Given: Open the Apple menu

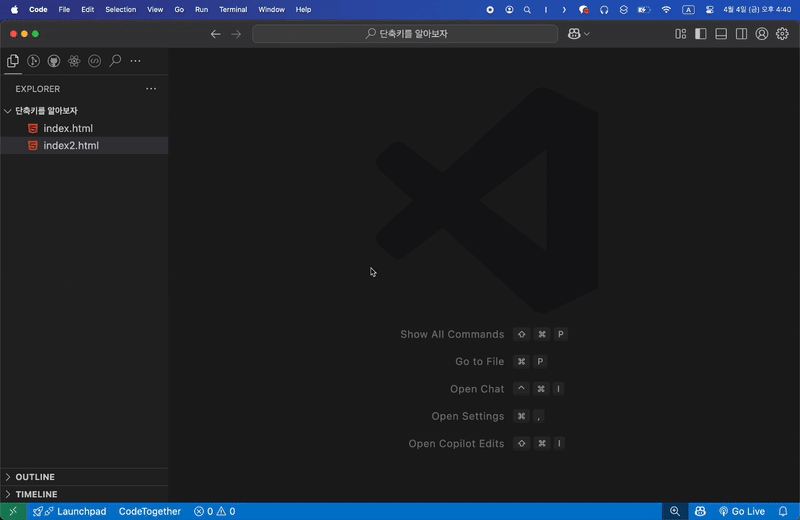Looking at the screenshot, I should (x=14, y=9).
